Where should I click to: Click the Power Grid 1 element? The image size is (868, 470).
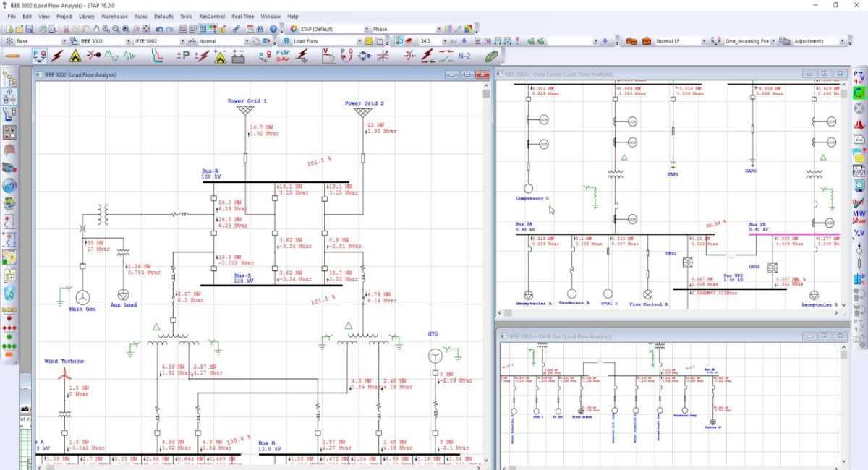pos(247,110)
